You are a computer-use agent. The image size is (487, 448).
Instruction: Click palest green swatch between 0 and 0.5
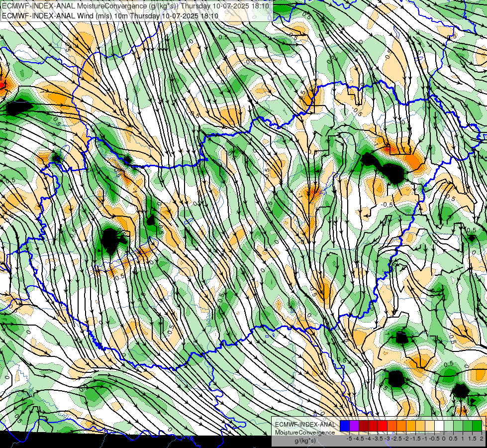point(449,426)
